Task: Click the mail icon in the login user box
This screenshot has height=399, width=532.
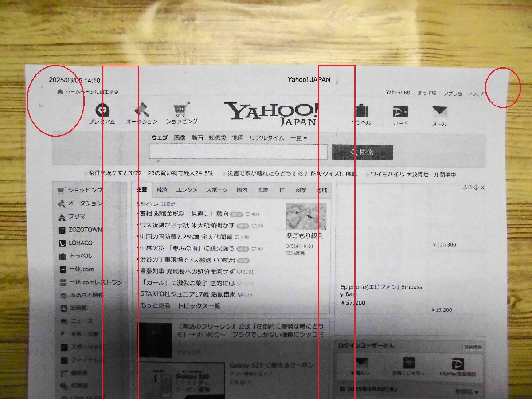Action: [x=362, y=363]
